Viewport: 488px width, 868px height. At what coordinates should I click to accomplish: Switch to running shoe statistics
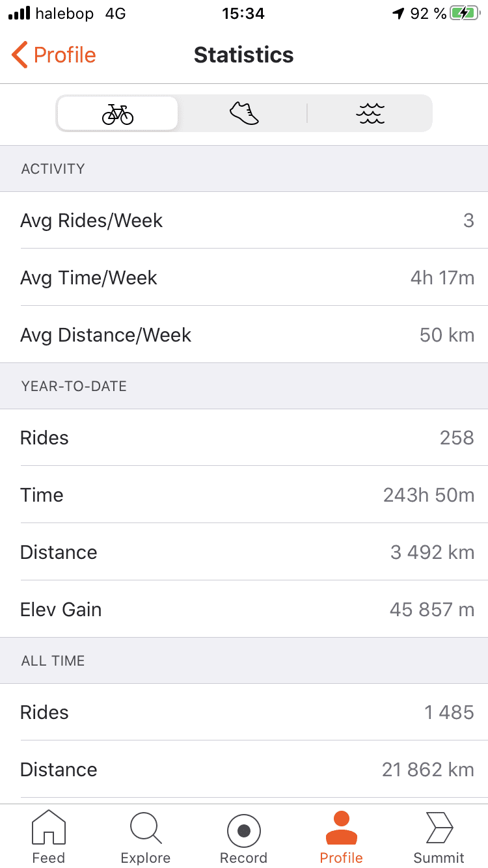pos(244,114)
